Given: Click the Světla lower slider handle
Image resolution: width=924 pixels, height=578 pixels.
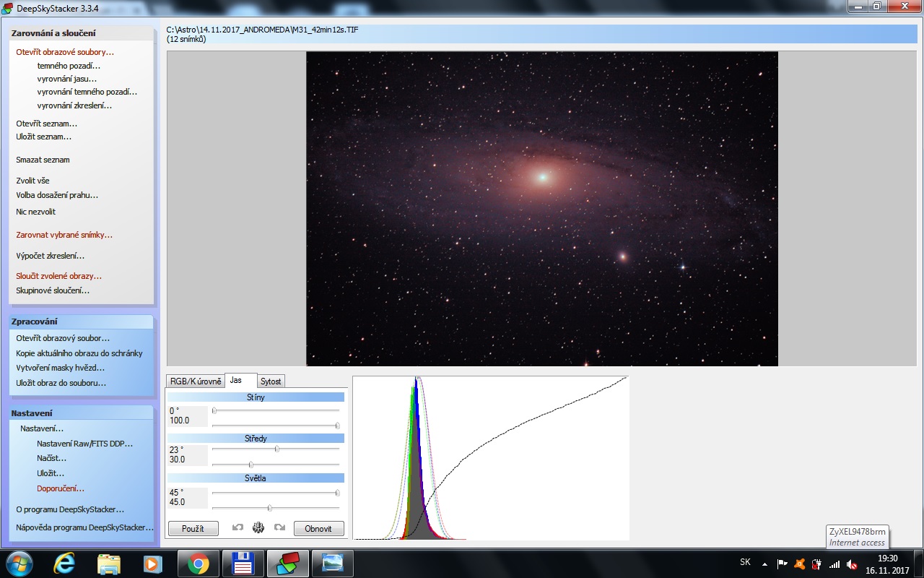Looking at the screenshot, I should click(269, 508).
